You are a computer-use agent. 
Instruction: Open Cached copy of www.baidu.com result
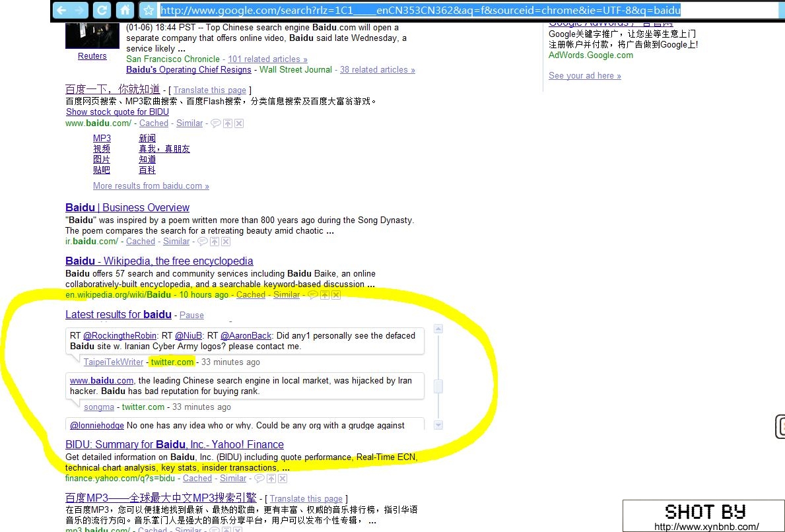(154, 123)
